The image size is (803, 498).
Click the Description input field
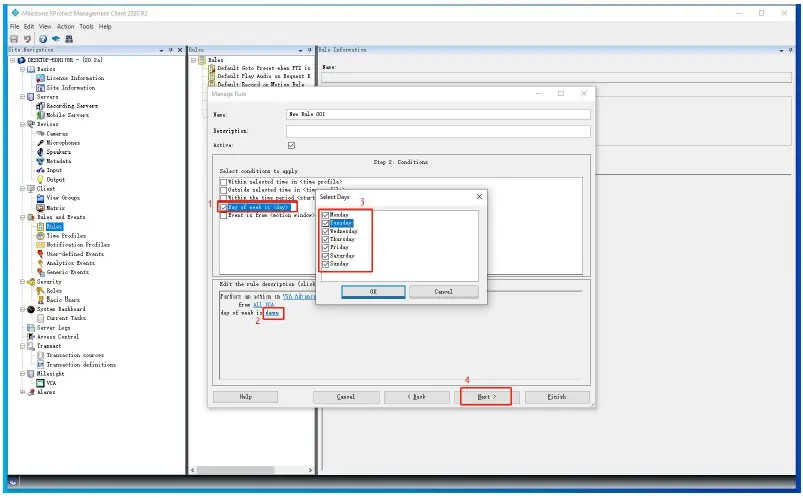coord(438,132)
